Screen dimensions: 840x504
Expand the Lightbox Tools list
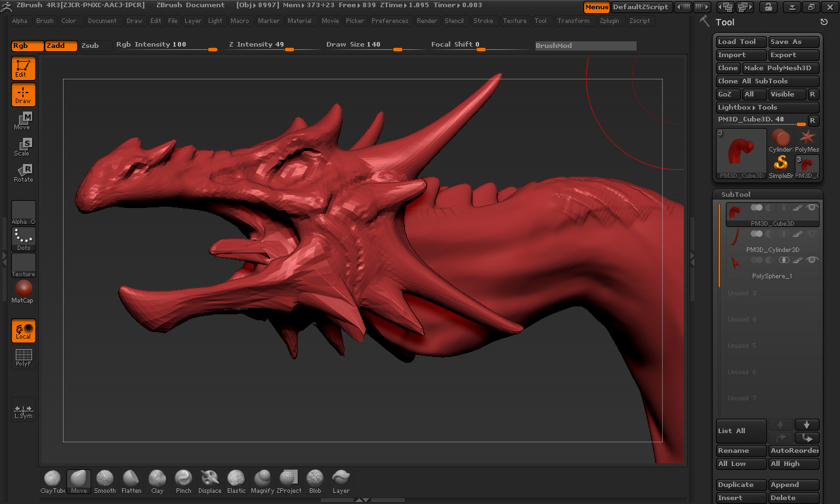[x=766, y=108]
